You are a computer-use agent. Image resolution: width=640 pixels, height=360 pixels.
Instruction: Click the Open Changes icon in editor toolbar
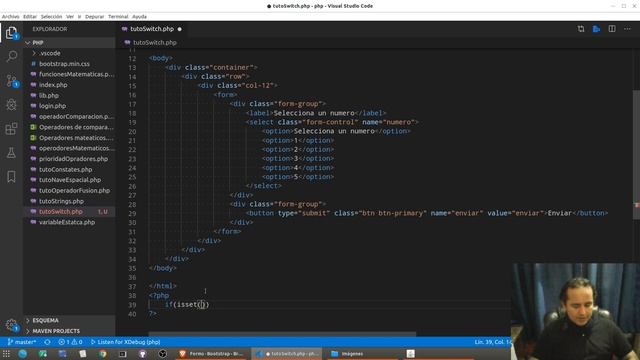(581, 29)
